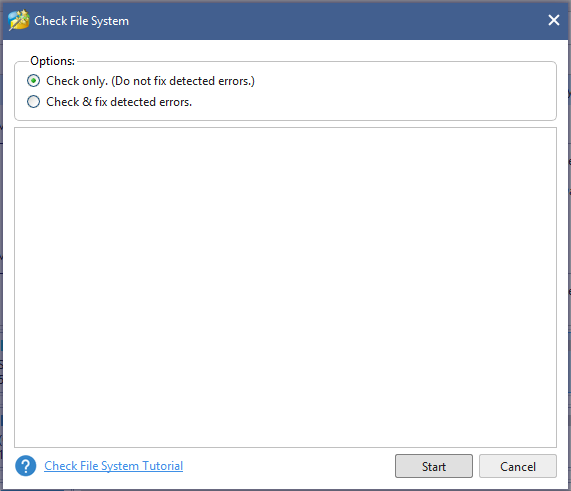Click the X icon in title bar
This screenshot has width=571, height=491.
pyautogui.click(x=554, y=20)
